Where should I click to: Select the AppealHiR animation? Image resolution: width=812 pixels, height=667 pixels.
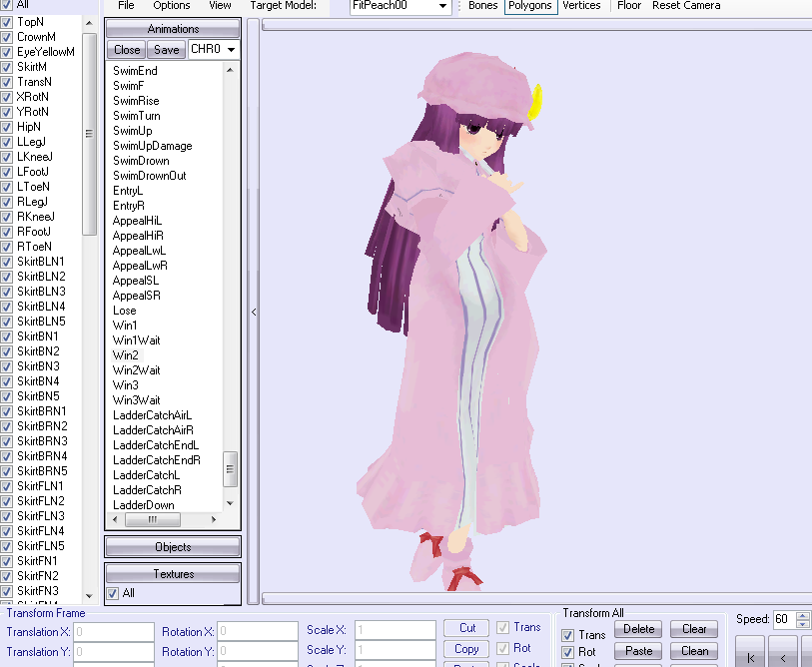pos(138,236)
